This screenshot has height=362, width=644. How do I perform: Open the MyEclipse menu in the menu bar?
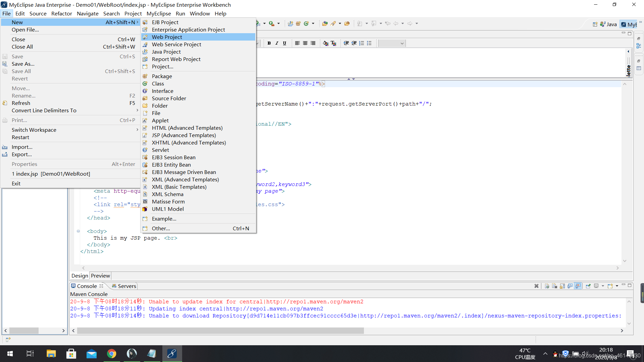click(159, 13)
